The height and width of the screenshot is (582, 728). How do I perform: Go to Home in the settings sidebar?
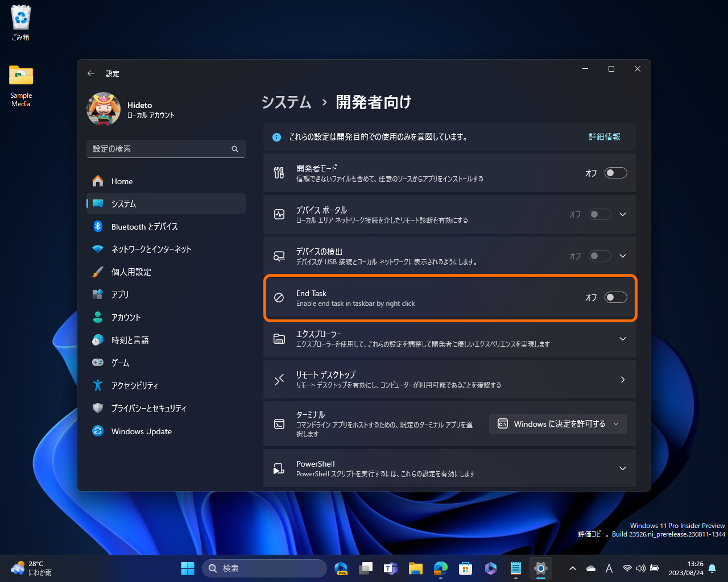pos(123,181)
